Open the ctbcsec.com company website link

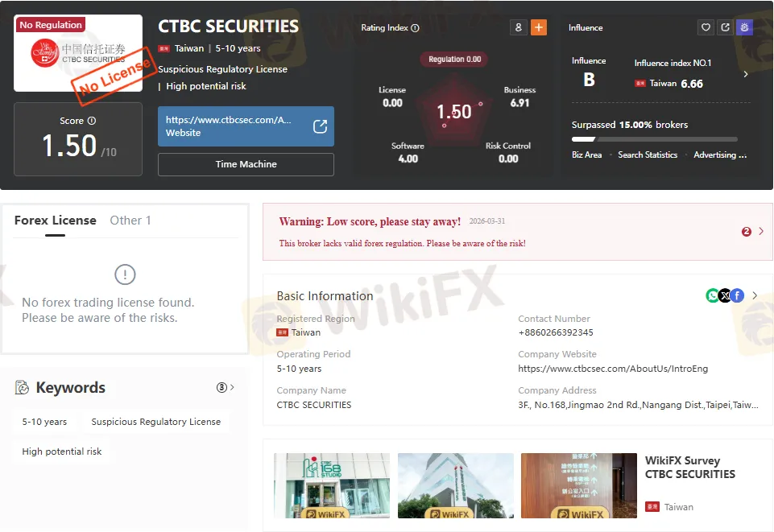pos(613,369)
